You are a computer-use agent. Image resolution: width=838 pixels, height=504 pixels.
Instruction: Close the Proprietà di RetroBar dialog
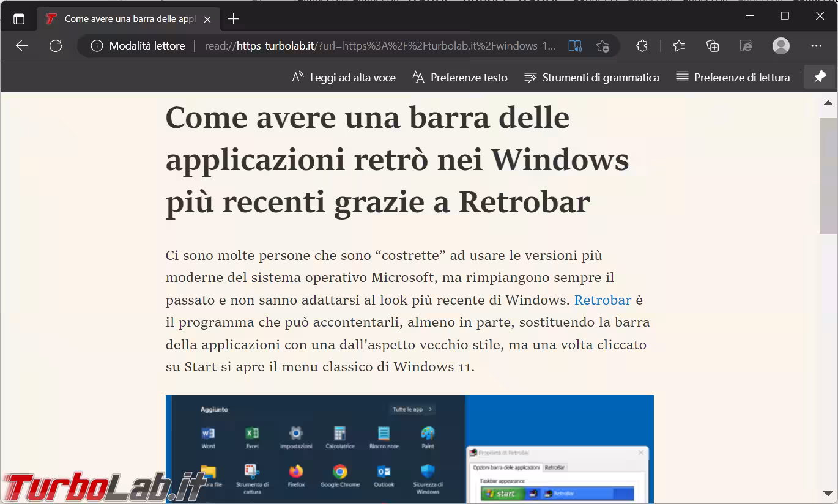click(641, 453)
